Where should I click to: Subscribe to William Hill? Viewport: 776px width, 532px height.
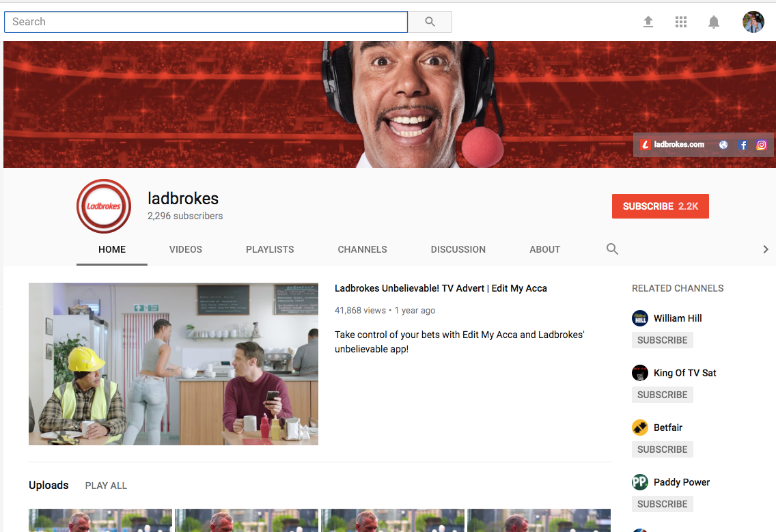(x=662, y=341)
